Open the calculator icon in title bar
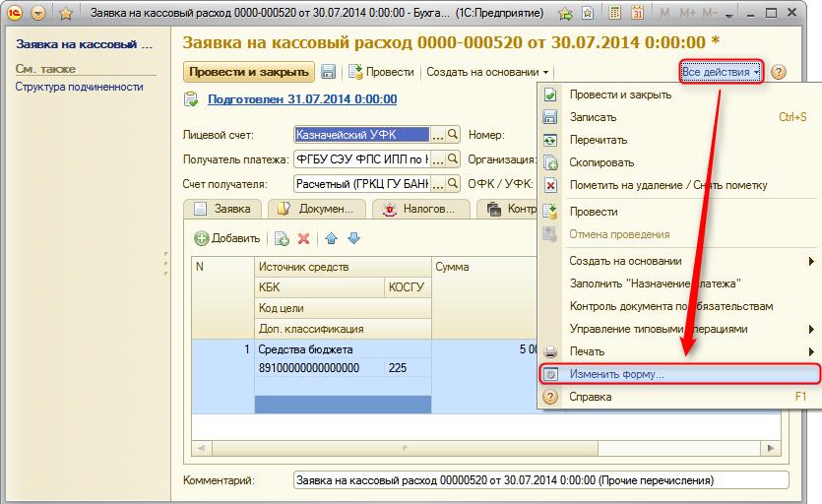822x504 pixels. click(614, 13)
